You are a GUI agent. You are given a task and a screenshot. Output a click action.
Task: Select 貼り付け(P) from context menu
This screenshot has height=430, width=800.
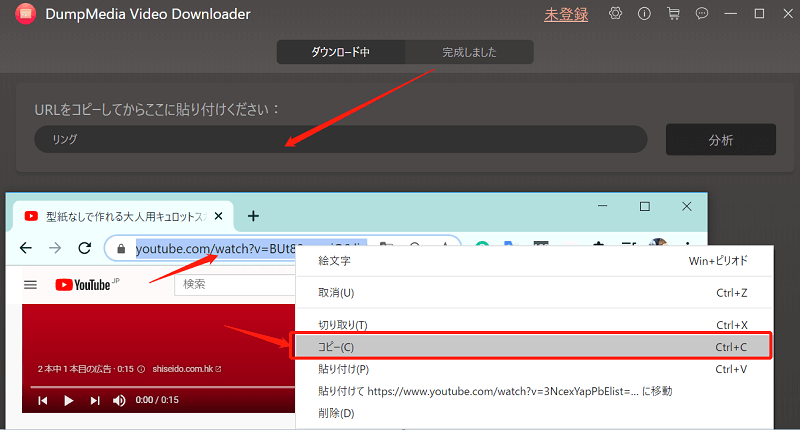[x=534, y=369]
